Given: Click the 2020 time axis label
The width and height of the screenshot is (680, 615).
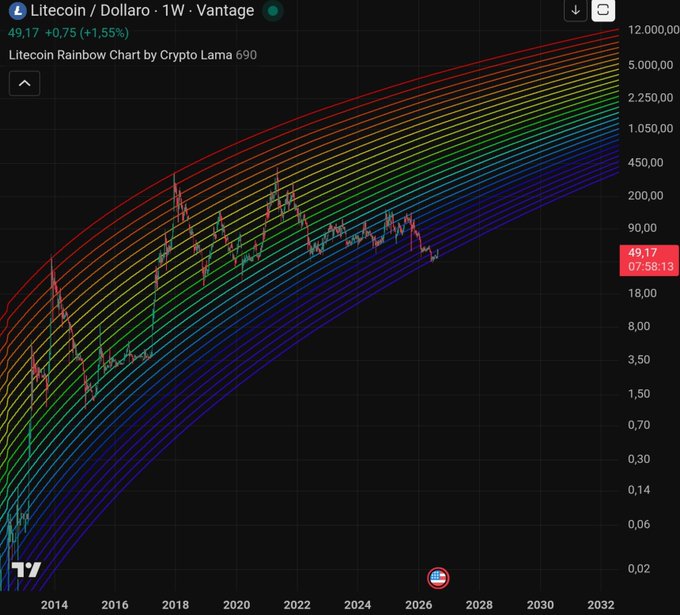Looking at the screenshot, I should click(x=236, y=605).
